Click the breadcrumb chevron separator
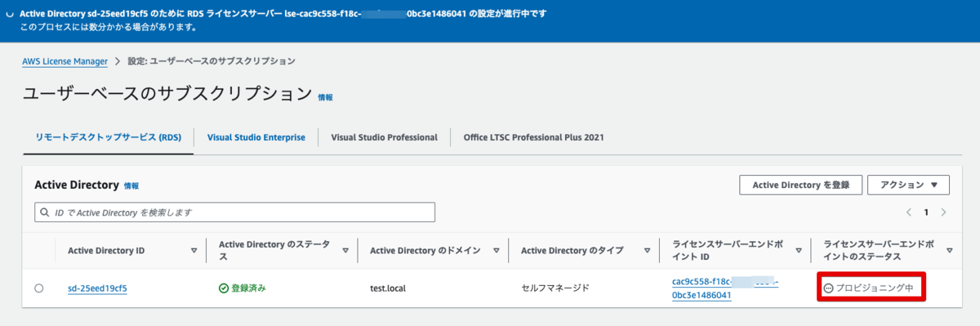 tap(118, 61)
